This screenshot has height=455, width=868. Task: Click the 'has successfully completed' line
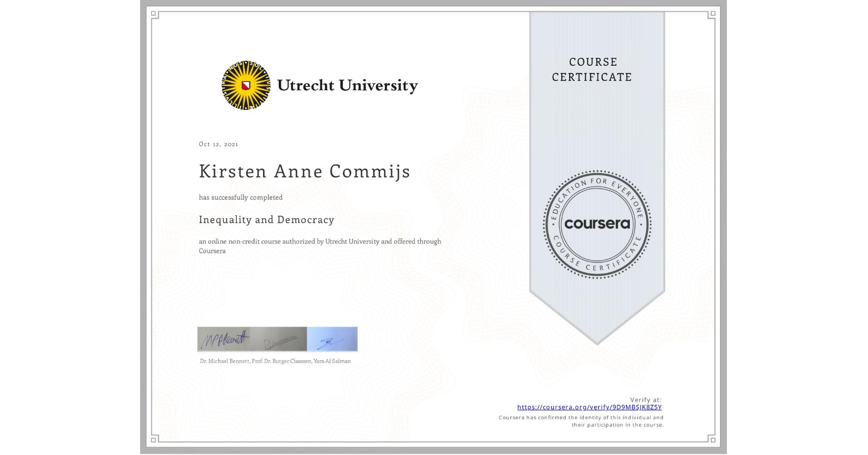241,197
